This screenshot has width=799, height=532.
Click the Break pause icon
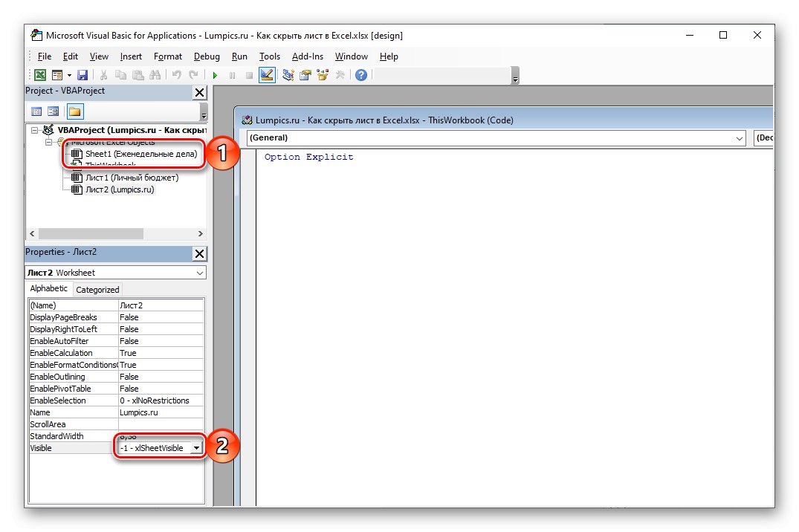pos(233,76)
